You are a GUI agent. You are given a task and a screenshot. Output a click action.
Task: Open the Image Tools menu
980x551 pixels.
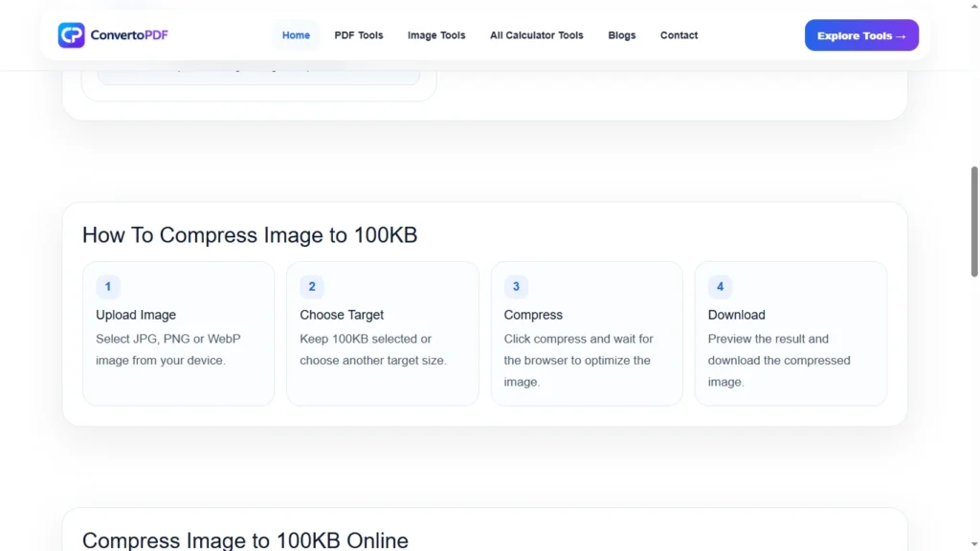(436, 35)
